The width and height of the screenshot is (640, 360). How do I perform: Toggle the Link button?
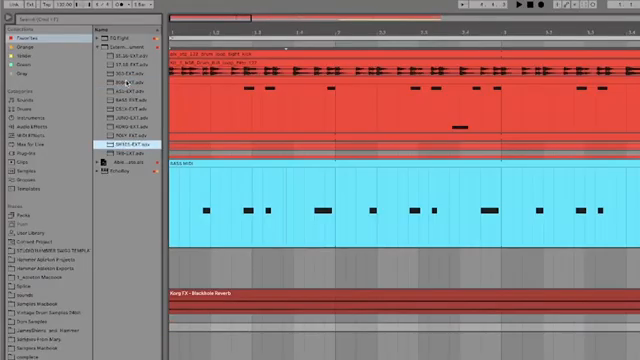click(x=14, y=4)
